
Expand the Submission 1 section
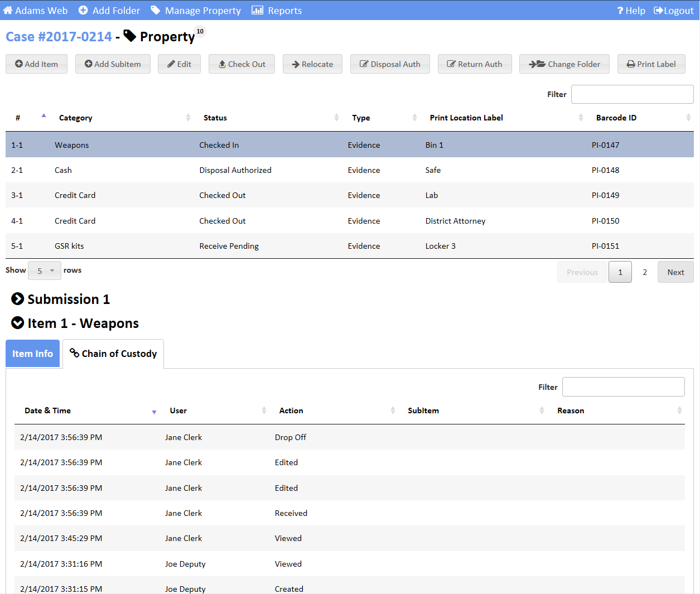[x=18, y=299]
